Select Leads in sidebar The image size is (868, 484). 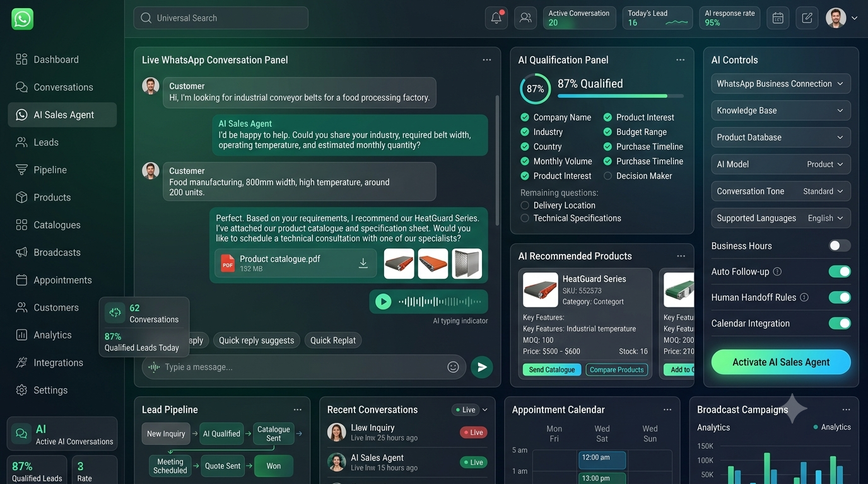(x=62, y=142)
